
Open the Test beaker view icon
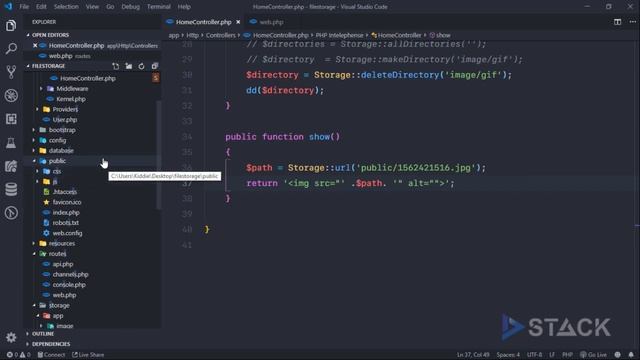coord(11,142)
